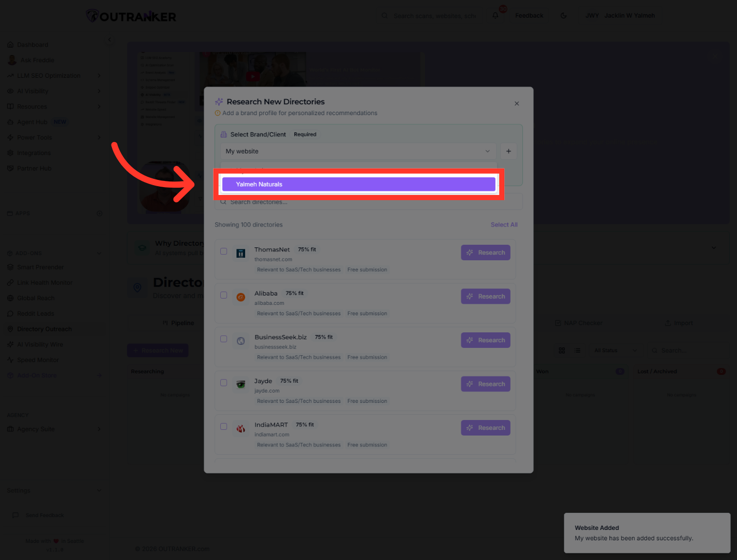Click the ThomasNet directory logo

(x=241, y=254)
